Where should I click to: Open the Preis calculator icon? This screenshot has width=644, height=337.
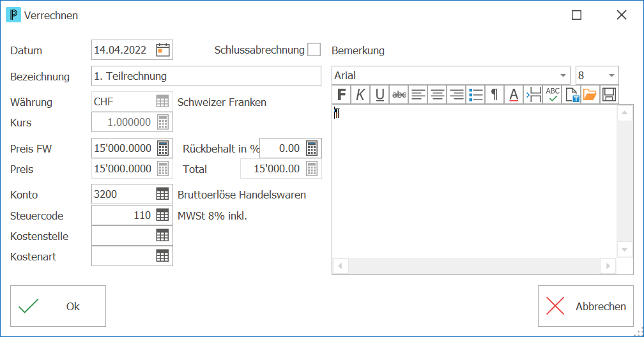click(163, 168)
